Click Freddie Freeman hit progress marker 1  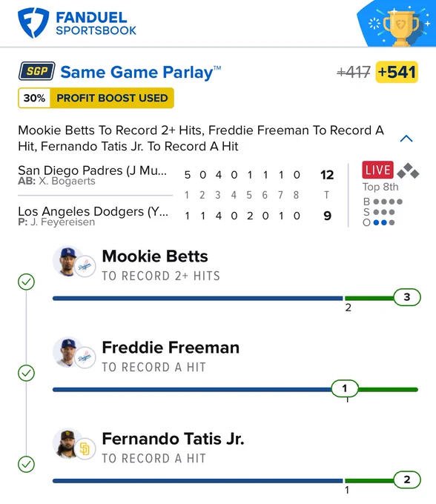click(x=345, y=388)
